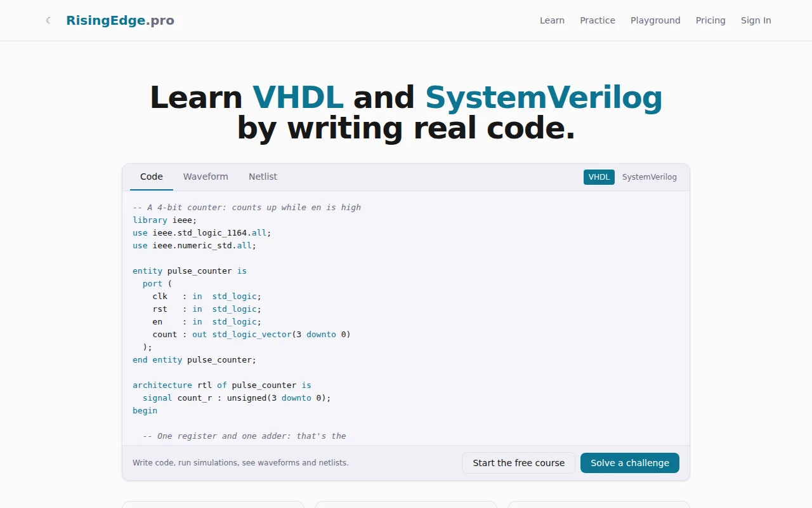View the Pricing page
Image resolution: width=812 pixels, height=508 pixels.
click(710, 20)
